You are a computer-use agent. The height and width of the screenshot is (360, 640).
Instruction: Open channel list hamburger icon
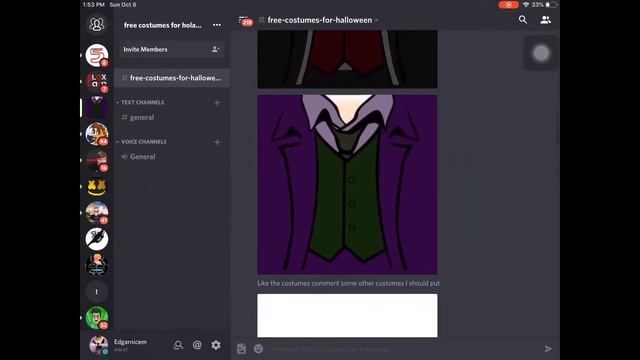click(x=244, y=20)
